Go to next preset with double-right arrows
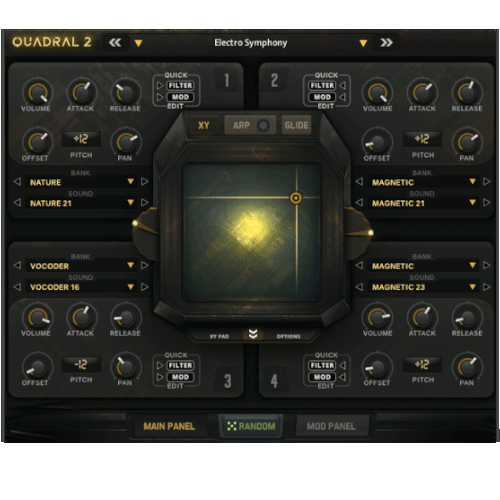Screen dimensions: 500x500 click(x=386, y=43)
